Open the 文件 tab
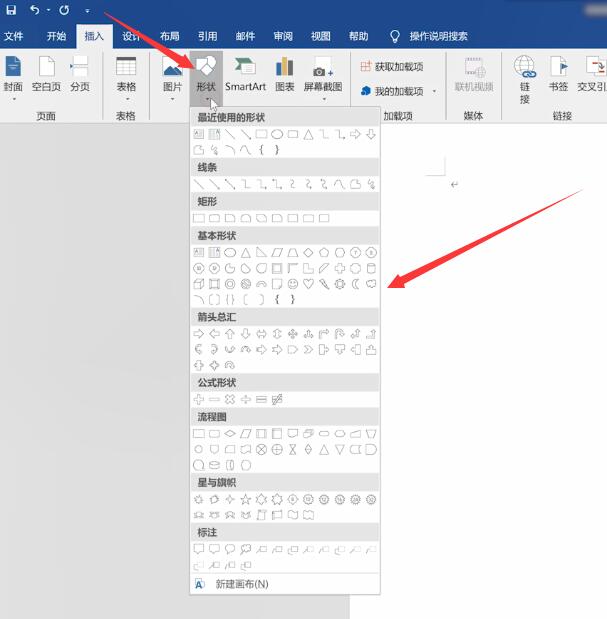This screenshot has width=607, height=619. coord(13,36)
